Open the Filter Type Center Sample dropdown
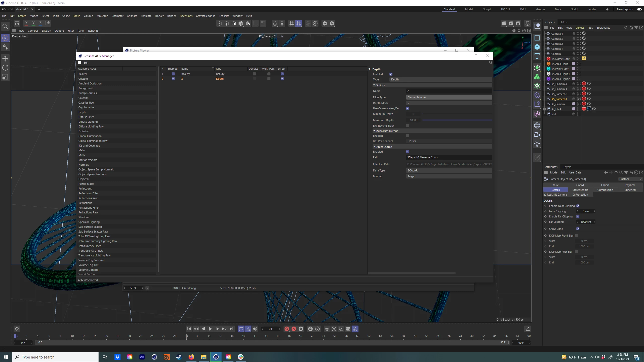The height and width of the screenshot is (362, 644). coord(449,97)
